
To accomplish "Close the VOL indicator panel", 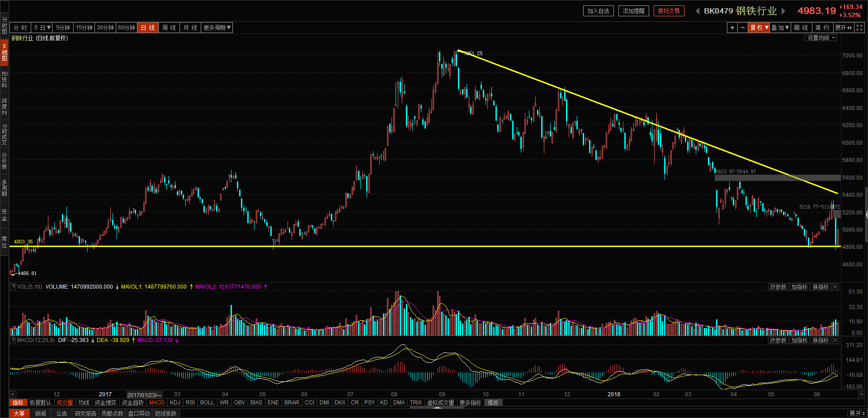I will (x=835, y=287).
